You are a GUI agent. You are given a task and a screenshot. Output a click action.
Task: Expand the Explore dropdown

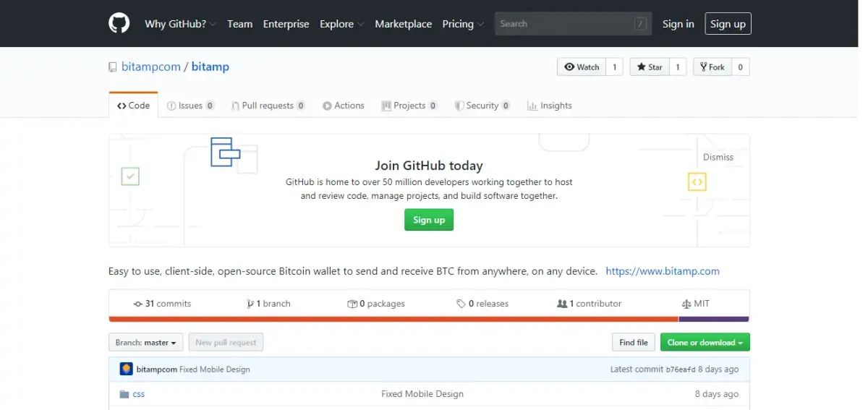point(341,24)
